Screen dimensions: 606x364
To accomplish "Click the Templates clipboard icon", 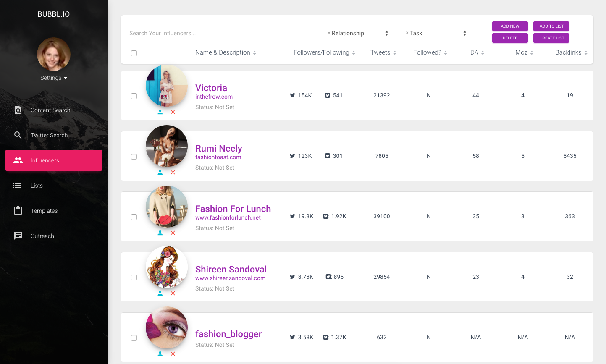I will coord(18,211).
